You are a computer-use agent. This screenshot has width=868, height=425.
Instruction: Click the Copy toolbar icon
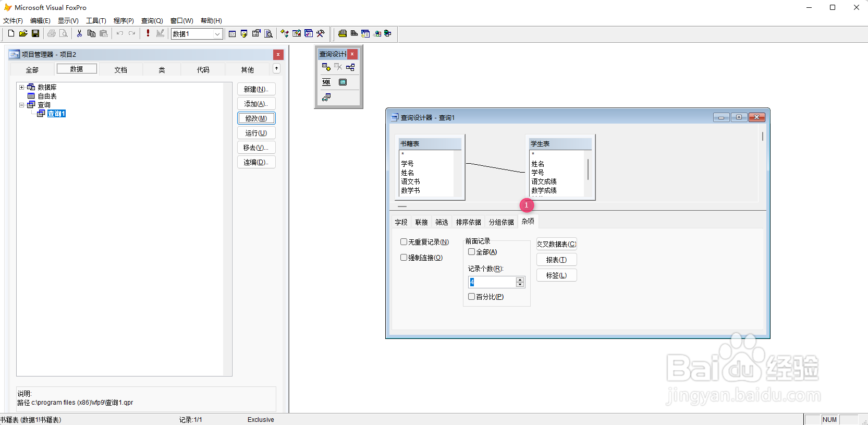91,33
